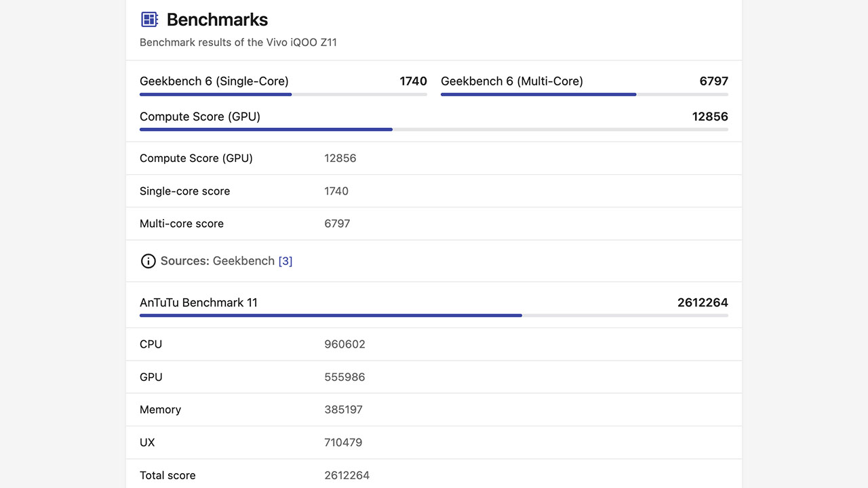This screenshot has width=868, height=488.
Task: Click bold 6797 beside Geekbench 6 (Multi-Core)
Action: click(x=714, y=81)
